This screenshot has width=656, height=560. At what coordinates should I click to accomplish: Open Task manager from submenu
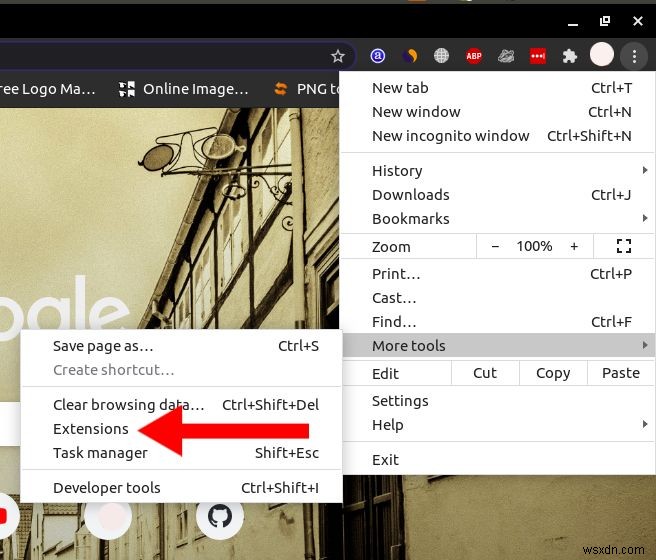click(182, 453)
